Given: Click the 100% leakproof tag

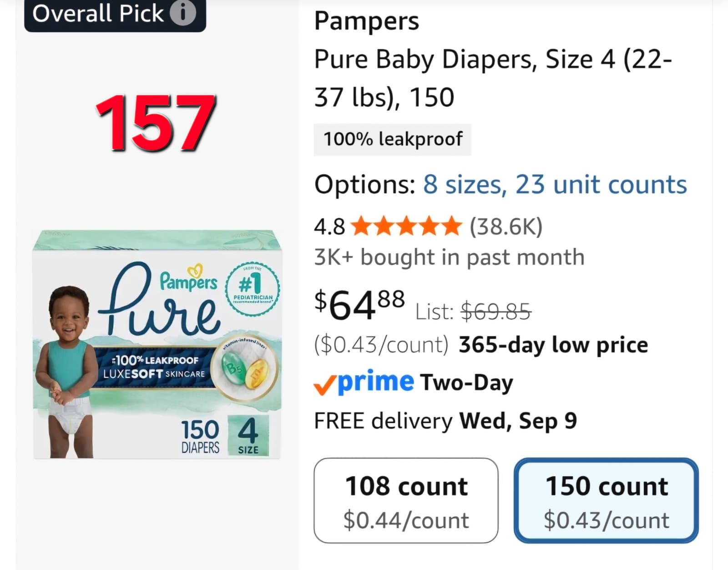Looking at the screenshot, I should (393, 139).
